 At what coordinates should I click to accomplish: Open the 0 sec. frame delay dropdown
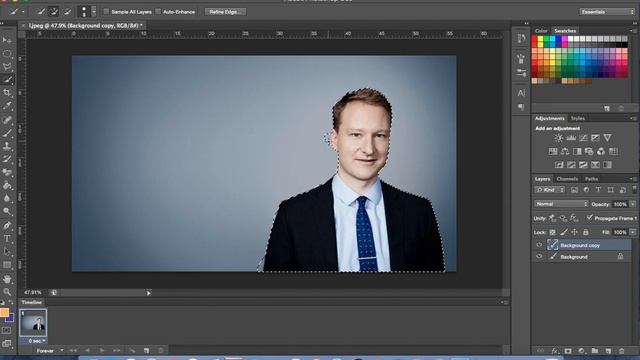point(37,341)
